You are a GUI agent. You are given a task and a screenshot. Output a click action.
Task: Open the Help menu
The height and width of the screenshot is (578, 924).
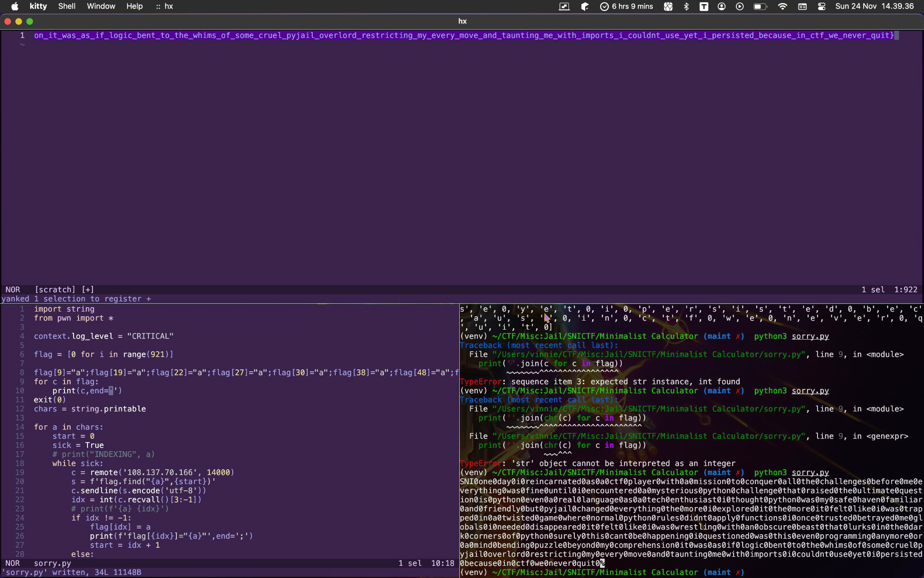[x=134, y=6]
